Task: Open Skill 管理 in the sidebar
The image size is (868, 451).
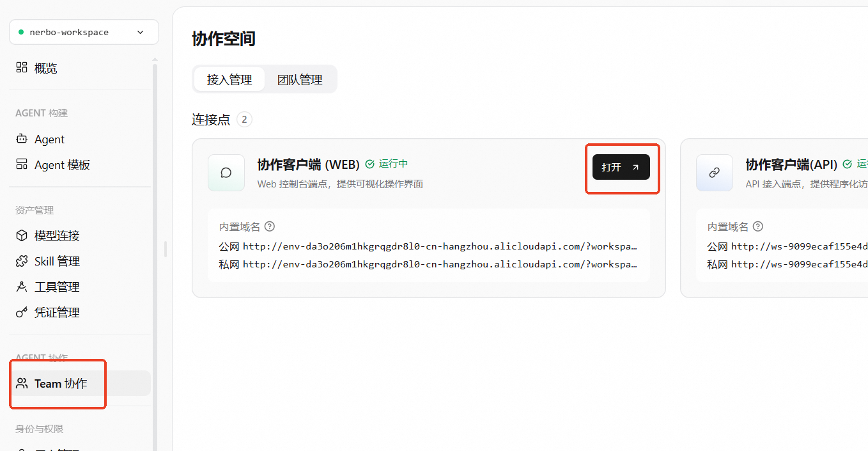Action: 80,261
